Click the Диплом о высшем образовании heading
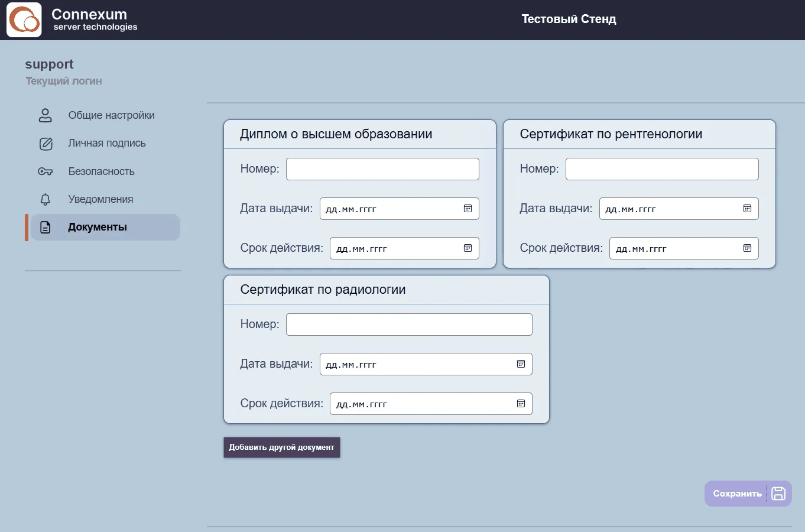 (x=336, y=134)
